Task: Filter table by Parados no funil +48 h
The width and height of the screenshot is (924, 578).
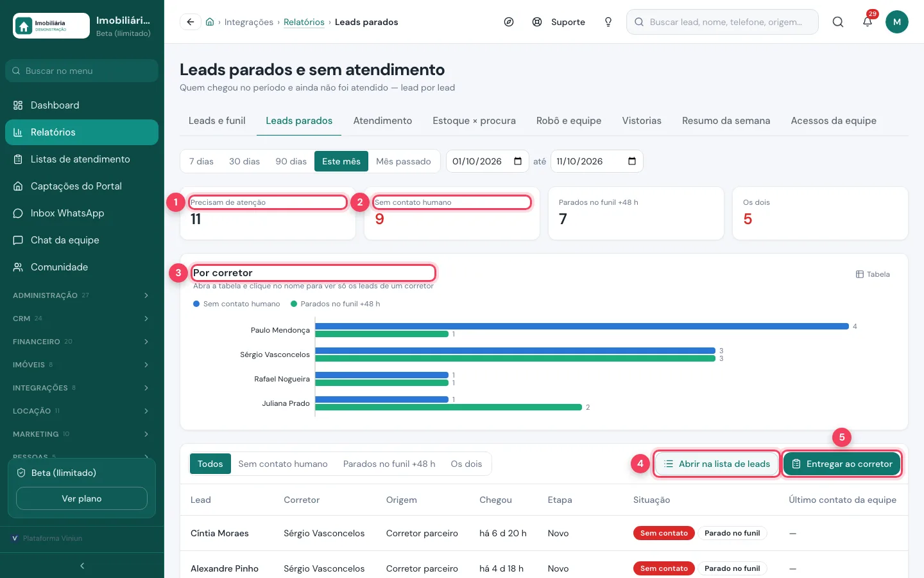Action: 389,464
